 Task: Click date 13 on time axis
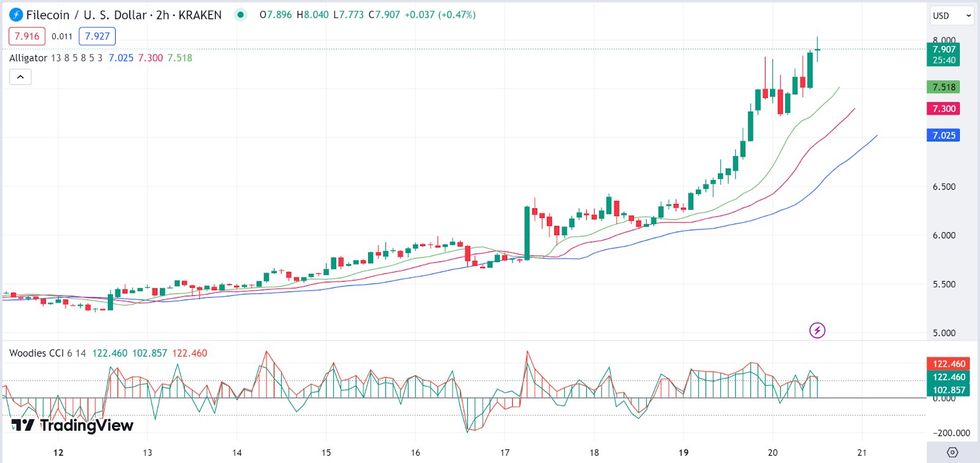pyautogui.click(x=148, y=453)
